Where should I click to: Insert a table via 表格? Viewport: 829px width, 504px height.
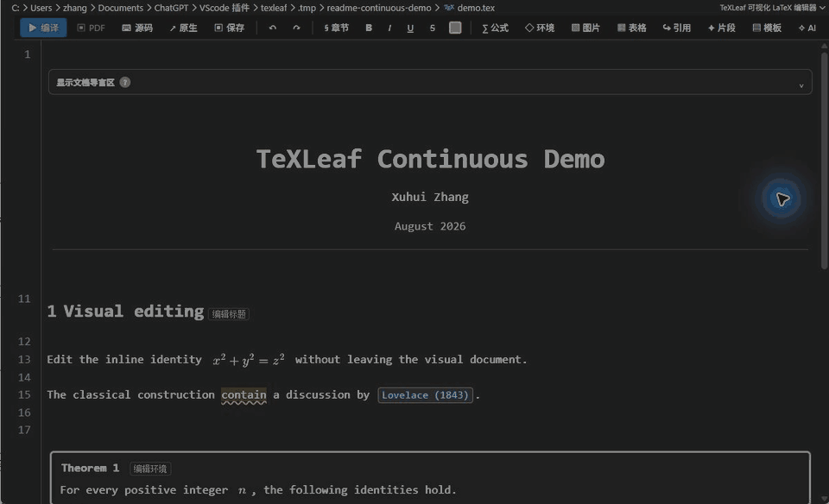tap(632, 28)
